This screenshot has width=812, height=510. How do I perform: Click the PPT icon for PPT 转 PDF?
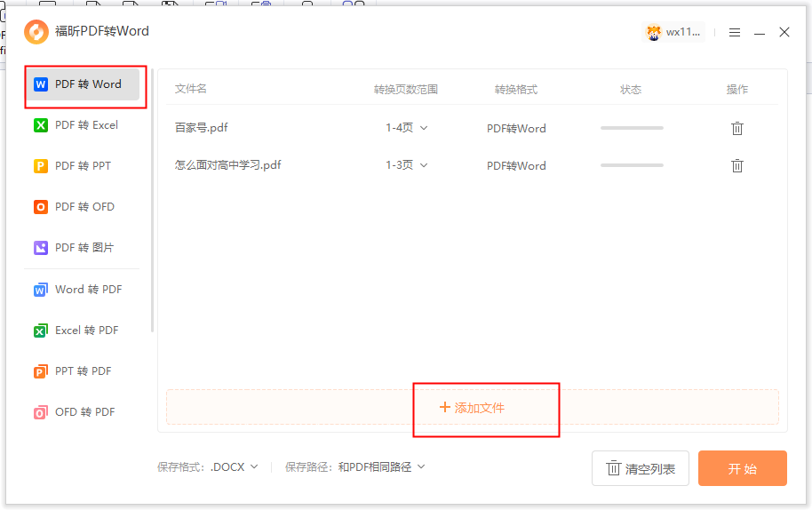pyautogui.click(x=40, y=371)
